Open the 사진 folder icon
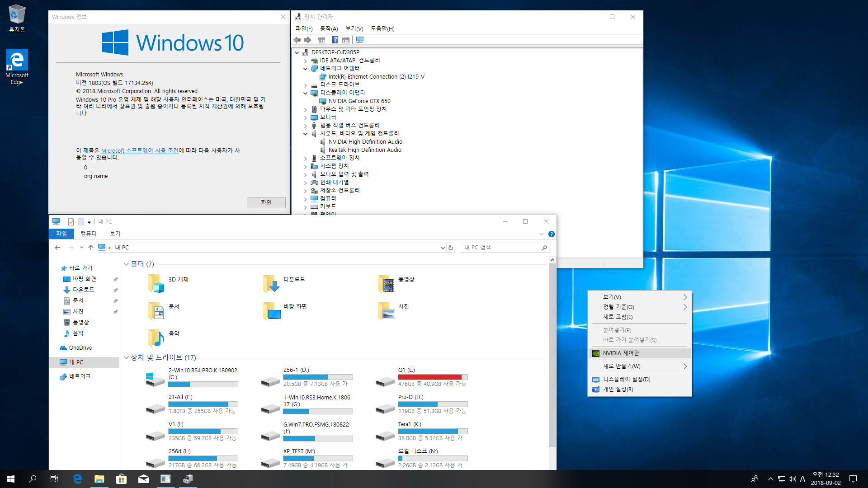This screenshot has height=488, width=868. (386, 310)
